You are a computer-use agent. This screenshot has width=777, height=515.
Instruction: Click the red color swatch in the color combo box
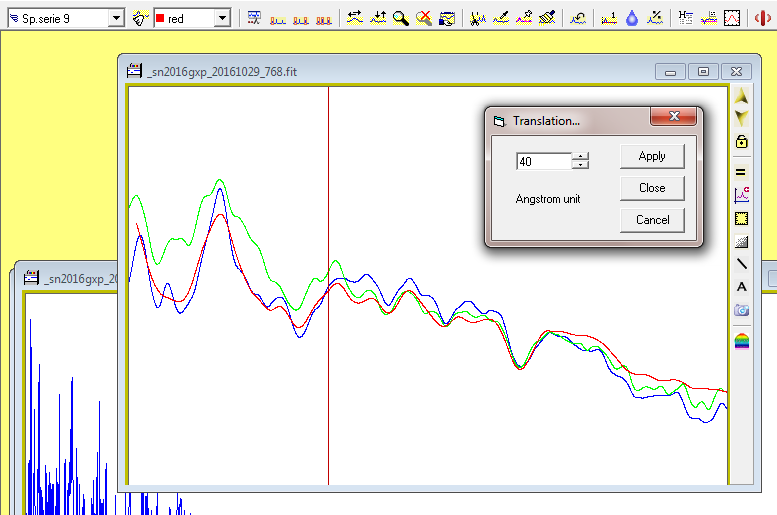pyautogui.click(x=160, y=18)
